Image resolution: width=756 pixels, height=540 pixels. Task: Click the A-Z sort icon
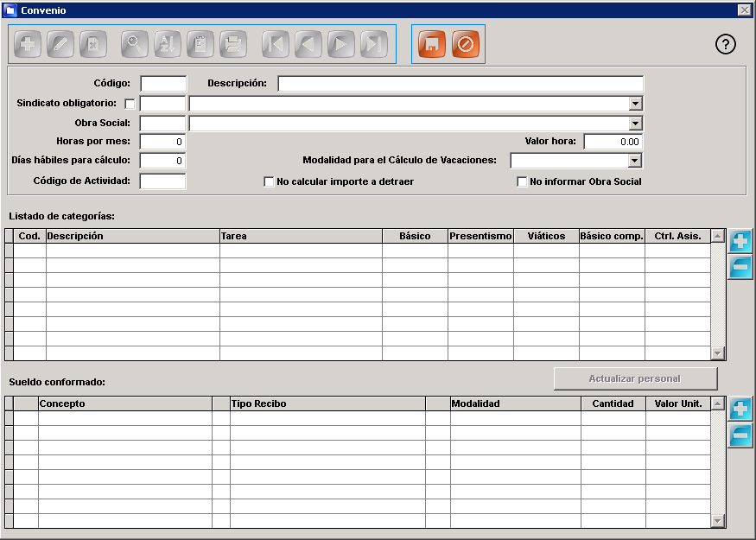click(x=168, y=44)
